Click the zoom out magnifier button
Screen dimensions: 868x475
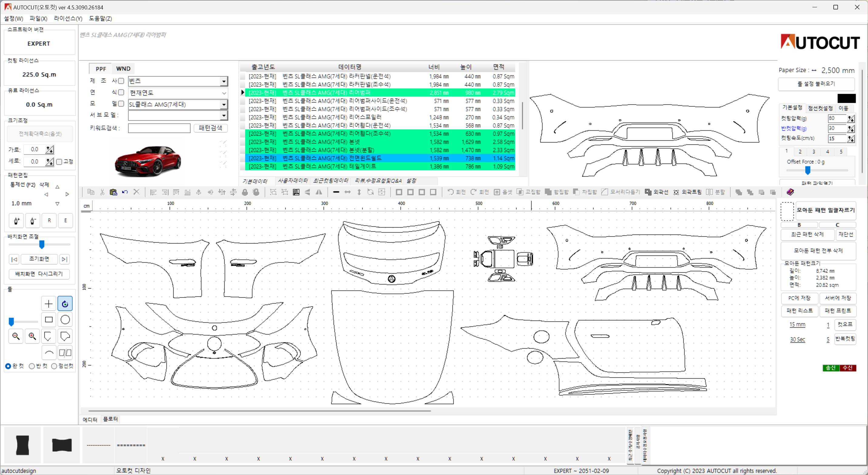click(16, 336)
